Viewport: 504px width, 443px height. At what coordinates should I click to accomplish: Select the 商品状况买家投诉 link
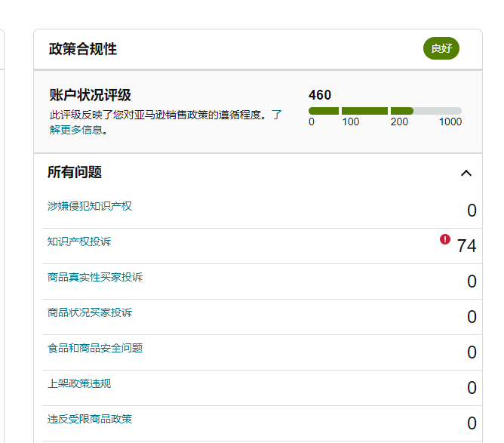point(90,312)
